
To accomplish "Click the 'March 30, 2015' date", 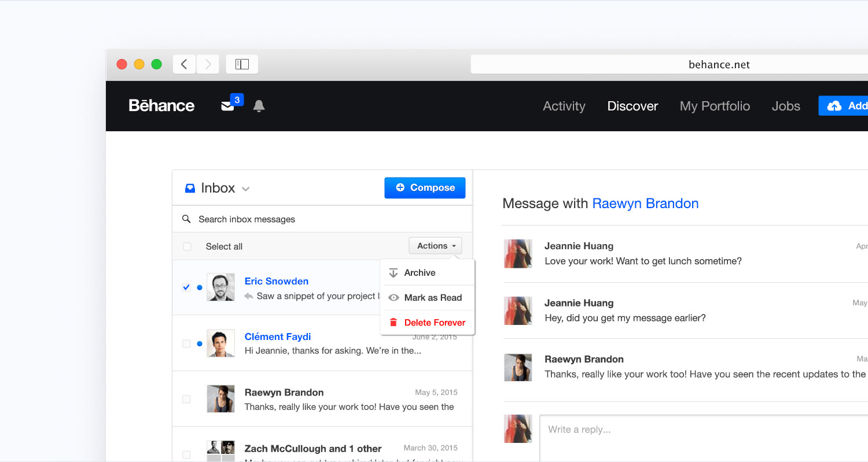I will 431,448.
